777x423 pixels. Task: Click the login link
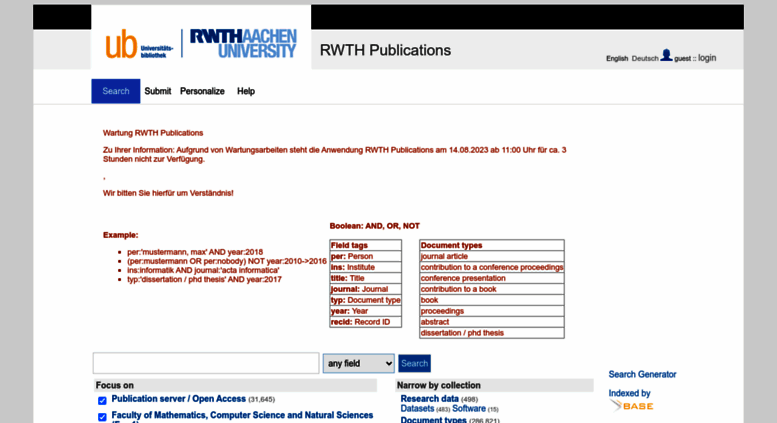[707, 58]
